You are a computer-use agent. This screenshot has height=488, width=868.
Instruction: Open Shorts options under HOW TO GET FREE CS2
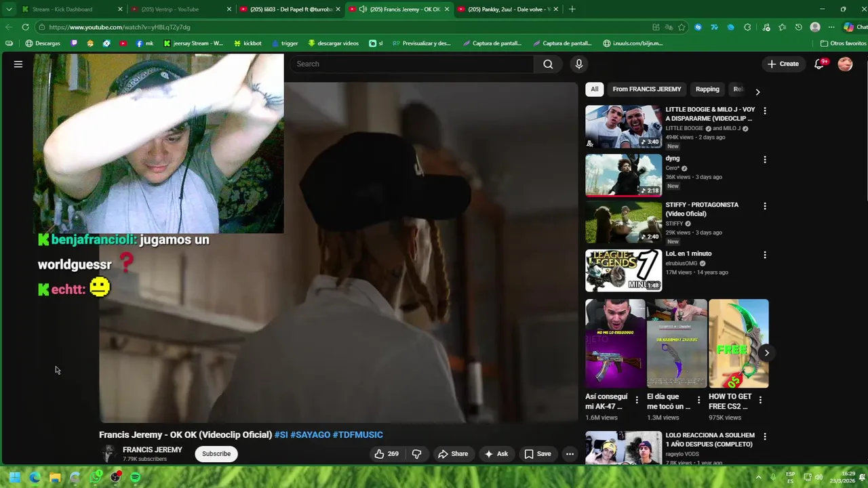(x=760, y=401)
